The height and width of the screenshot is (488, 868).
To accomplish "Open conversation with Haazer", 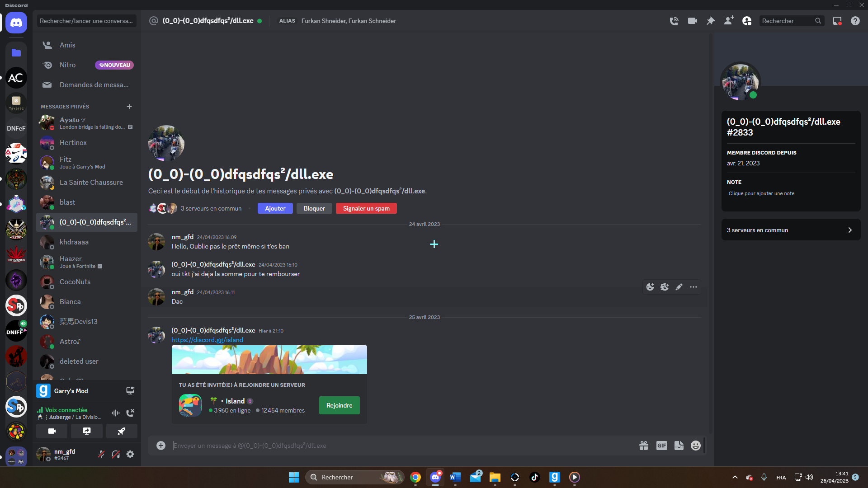I will click(x=87, y=262).
